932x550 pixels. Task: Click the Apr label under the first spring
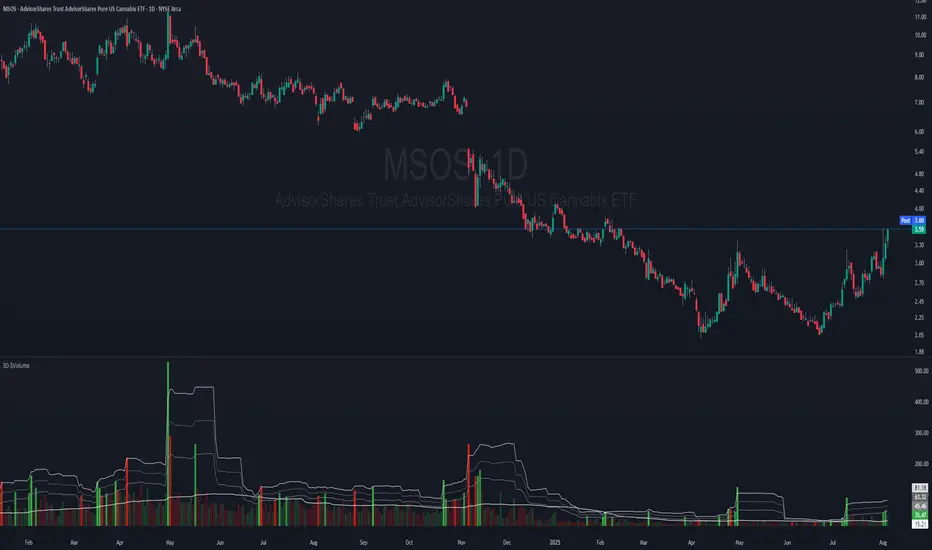119,542
